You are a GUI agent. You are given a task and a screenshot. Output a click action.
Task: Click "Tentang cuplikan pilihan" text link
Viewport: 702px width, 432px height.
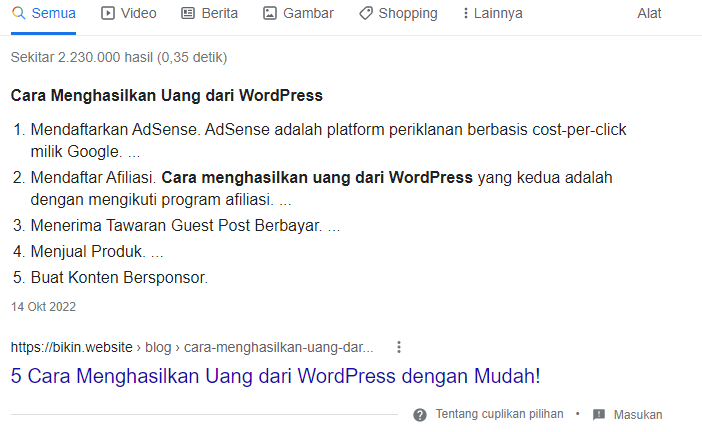pos(499,414)
